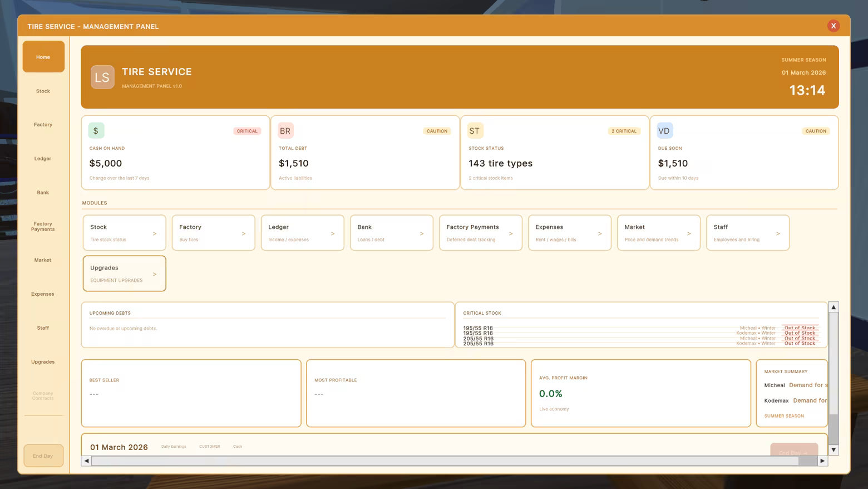
Task: Click the CRITICAL badge on Cash On Hand
Action: pos(247,131)
